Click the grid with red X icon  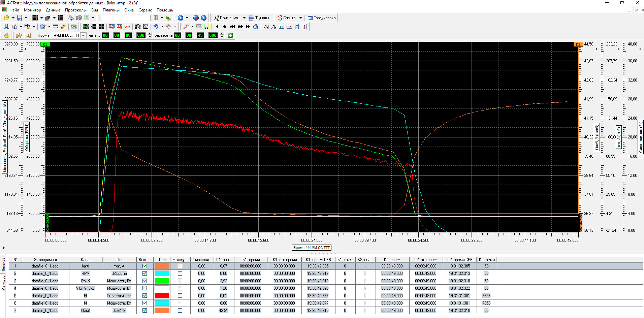[61, 18]
